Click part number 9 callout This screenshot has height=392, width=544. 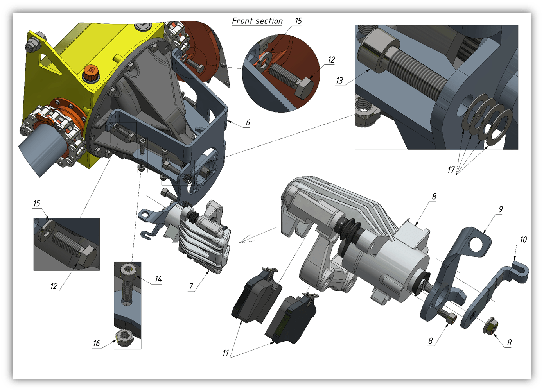coord(501,209)
